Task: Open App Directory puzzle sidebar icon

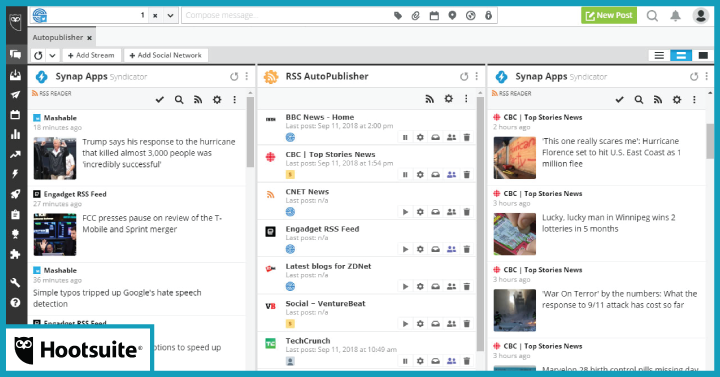Action: [15, 254]
